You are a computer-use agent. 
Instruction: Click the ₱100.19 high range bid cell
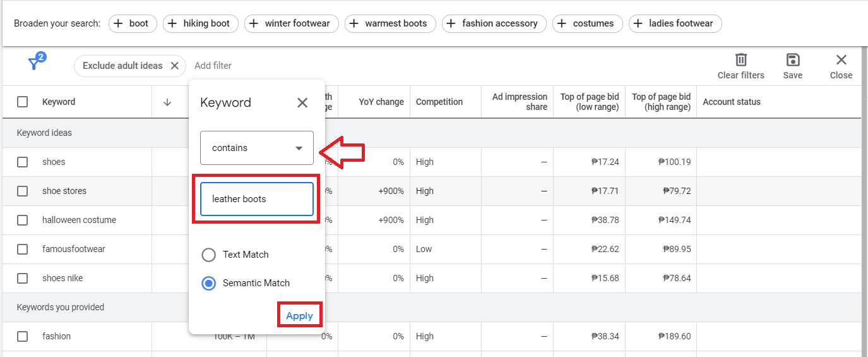pyautogui.click(x=674, y=162)
